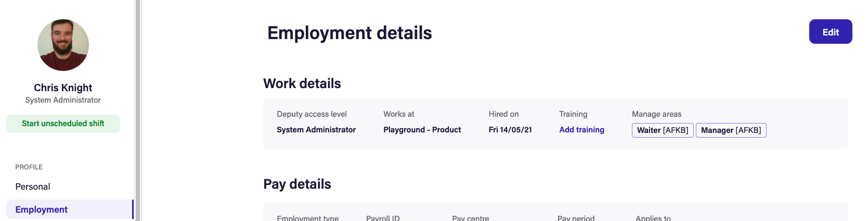Click the PROFILE section header
The height and width of the screenshot is (221, 868).
coord(29,167)
